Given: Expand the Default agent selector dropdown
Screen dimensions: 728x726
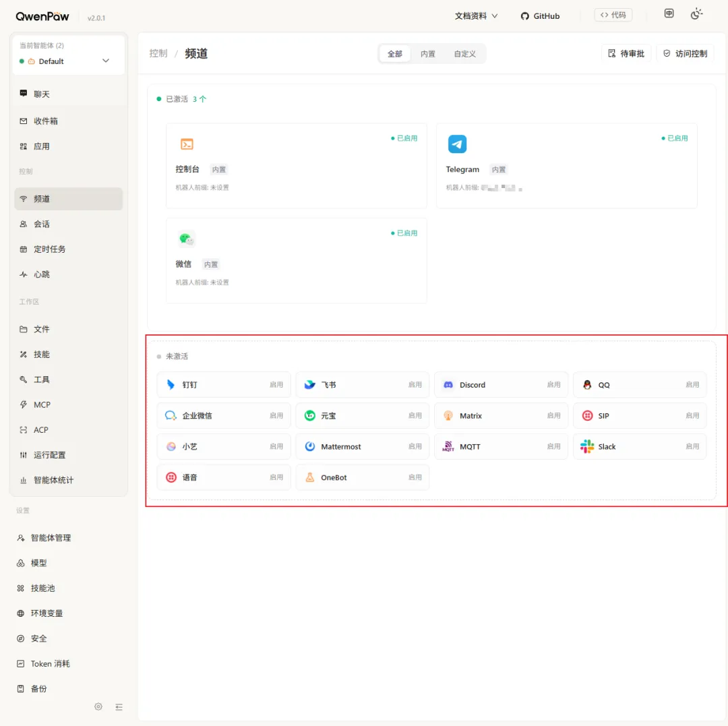Looking at the screenshot, I should tap(69, 61).
